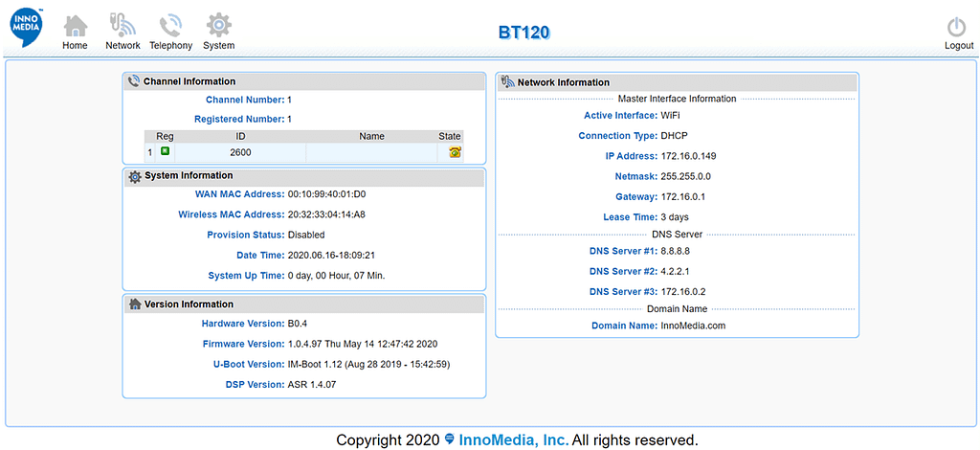The height and width of the screenshot is (450, 980).
Task: Open the Telephony settings icon
Action: click(x=170, y=26)
